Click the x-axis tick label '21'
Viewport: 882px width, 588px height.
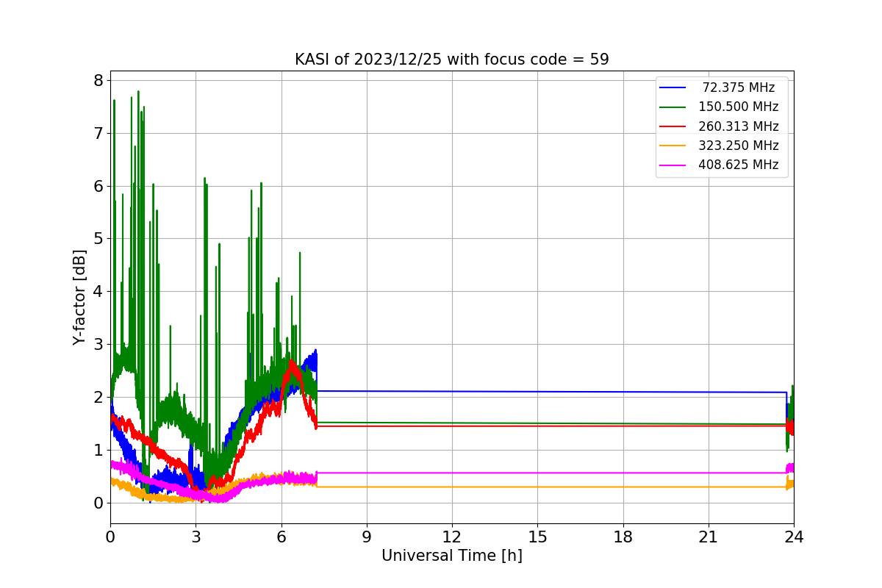[x=708, y=537]
